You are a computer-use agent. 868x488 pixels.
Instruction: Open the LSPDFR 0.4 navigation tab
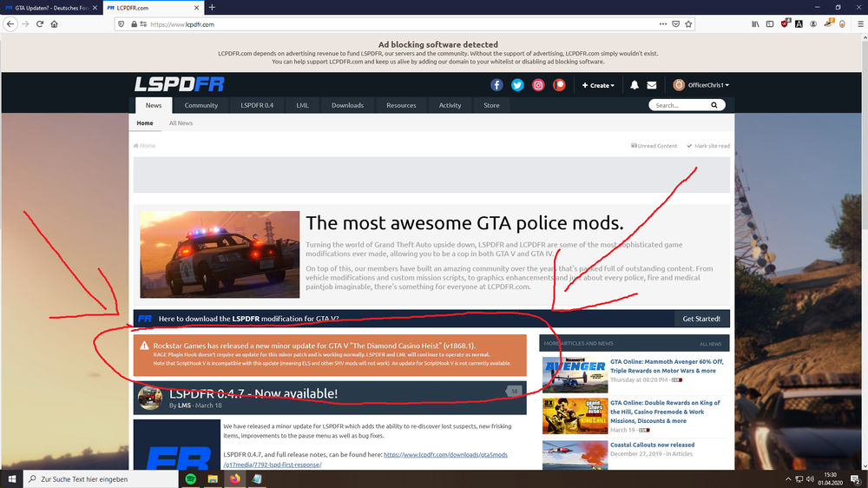coord(257,105)
